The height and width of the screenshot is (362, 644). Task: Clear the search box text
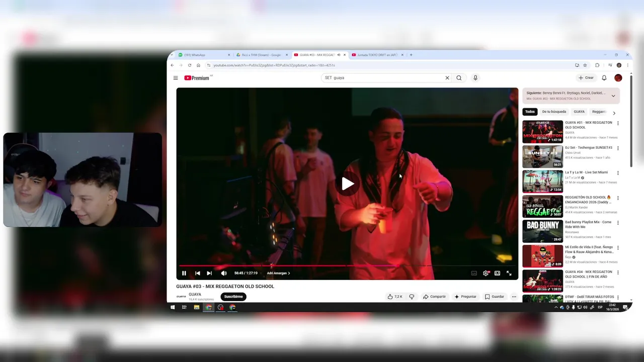click(447, 78)
